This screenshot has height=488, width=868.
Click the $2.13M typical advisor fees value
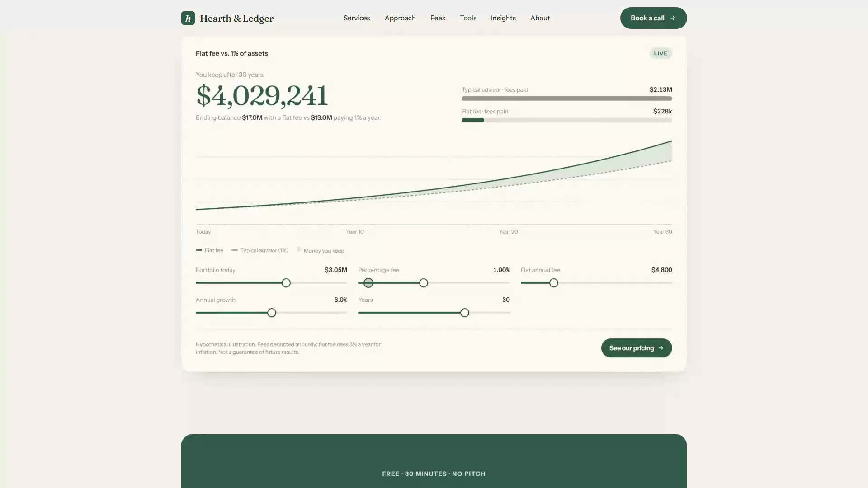click(660, 89)
